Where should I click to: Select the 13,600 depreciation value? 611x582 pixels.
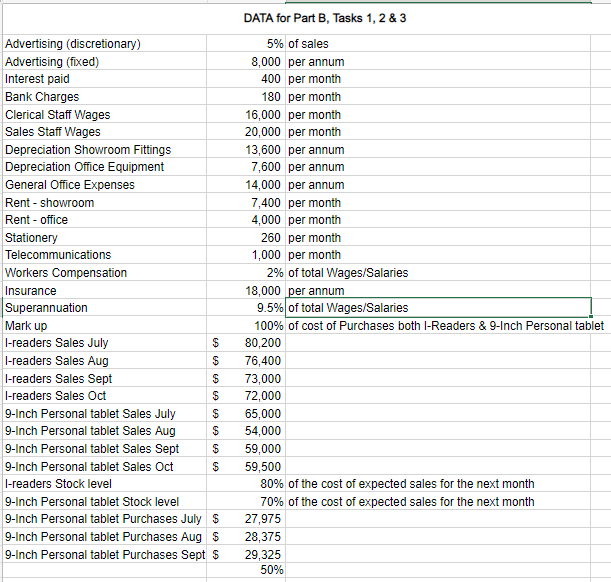click(x=246, y=150)
